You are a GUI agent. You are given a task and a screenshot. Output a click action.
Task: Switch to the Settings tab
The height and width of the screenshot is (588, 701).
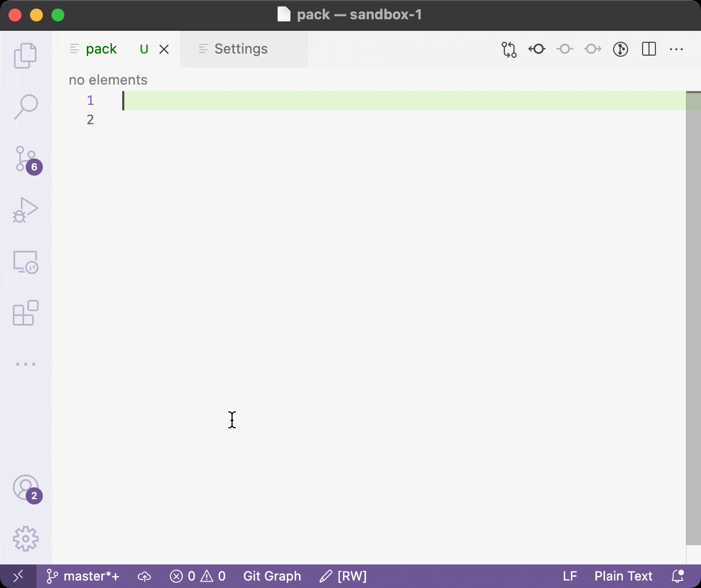[240, 49]
